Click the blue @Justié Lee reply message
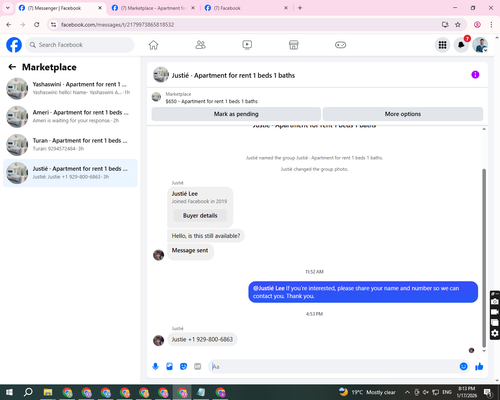 coord(363,292)
